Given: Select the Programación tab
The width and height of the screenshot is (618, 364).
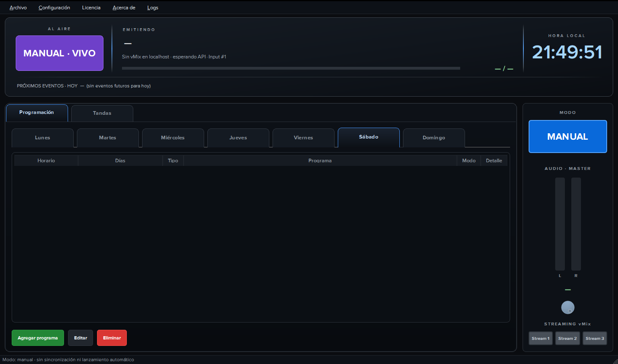Looking at the screenshot, I should (x=37, y=112).
